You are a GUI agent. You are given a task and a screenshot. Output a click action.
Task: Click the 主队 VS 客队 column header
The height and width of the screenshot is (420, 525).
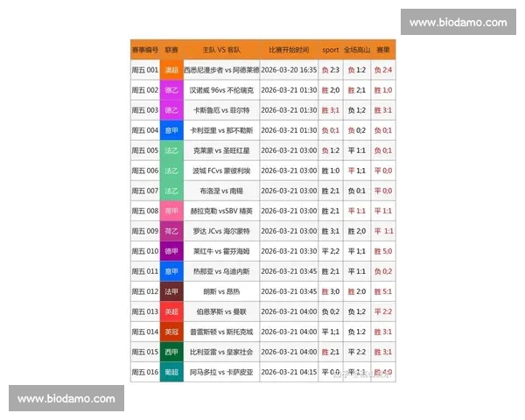(221, 50)
